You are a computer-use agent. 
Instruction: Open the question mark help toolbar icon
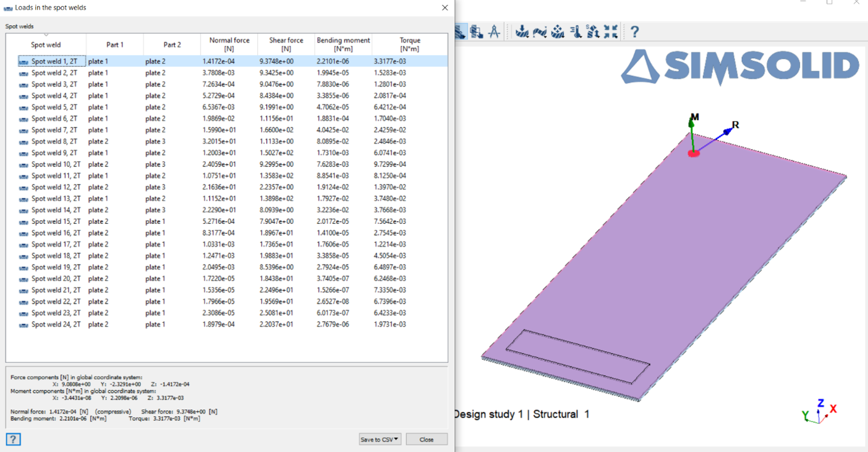[x=634, y=32]
